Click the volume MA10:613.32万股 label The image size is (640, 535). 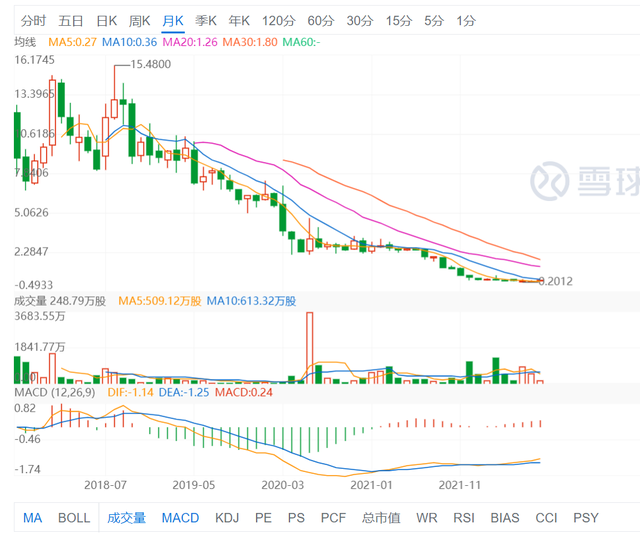pos(251,301)
